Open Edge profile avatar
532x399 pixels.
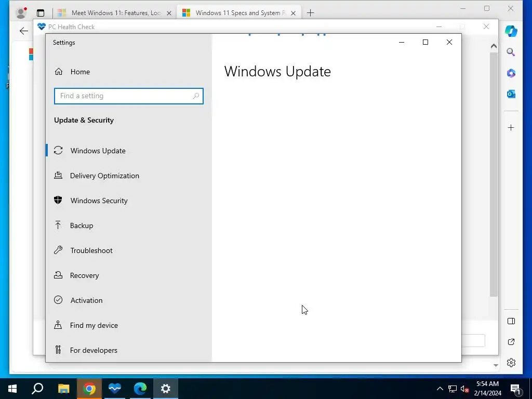21,13
